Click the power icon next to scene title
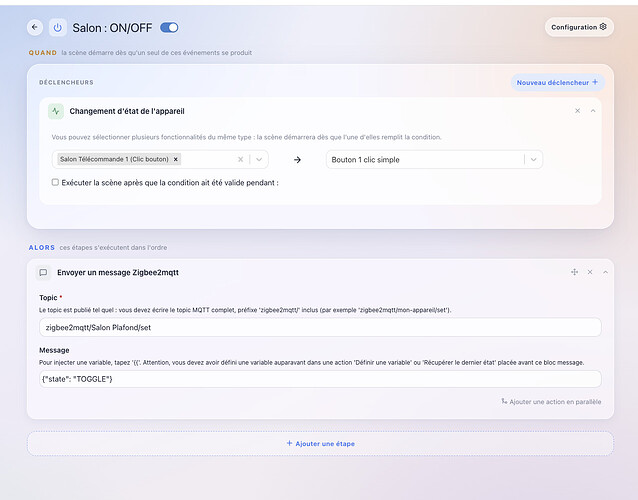The image size is (638, 500). (x=58, y=28)
